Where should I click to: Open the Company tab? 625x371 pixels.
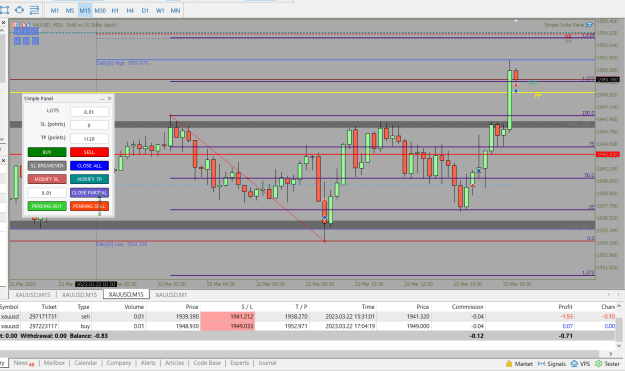[119, 363]
